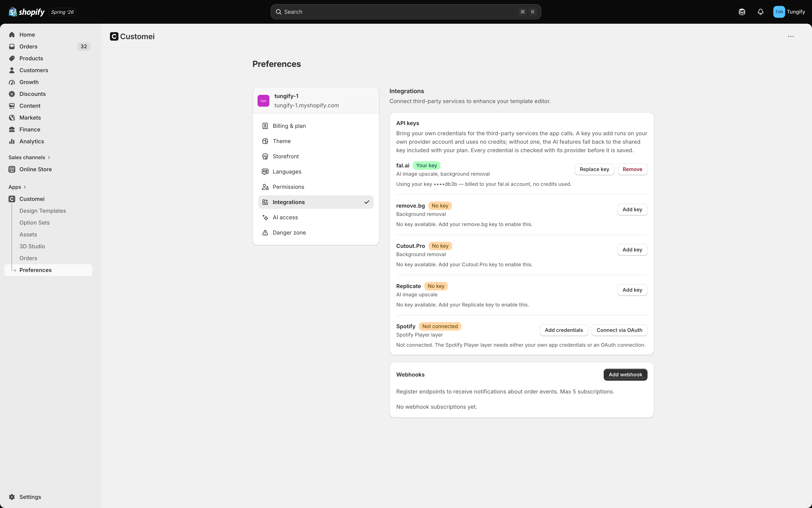The image size is (812, 508).
Task: Click the Search field in top bar
Action: tap(406, 12)
